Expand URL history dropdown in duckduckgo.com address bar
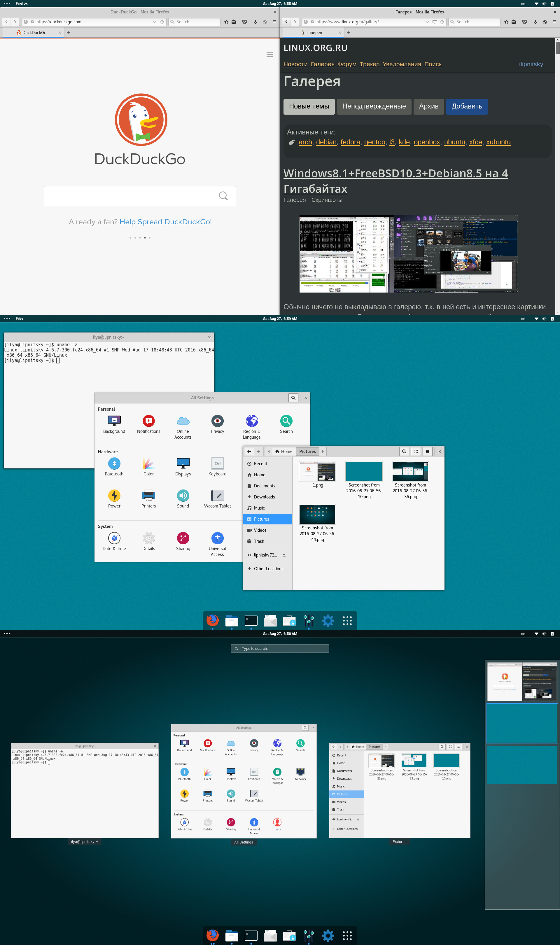Image resolution: width=560 pixels, height=945 pixels. (155, 22)
